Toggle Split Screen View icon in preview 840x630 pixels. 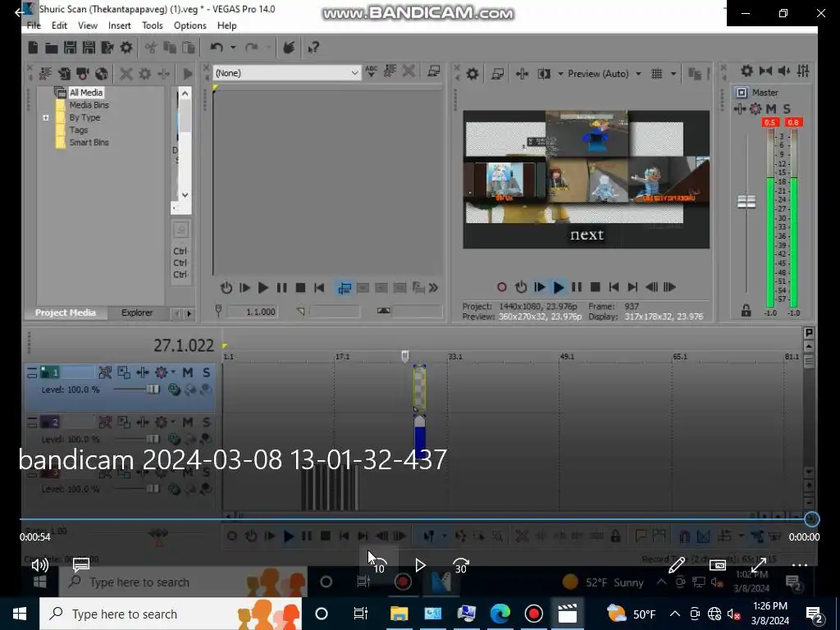click(x=545, y=73)
